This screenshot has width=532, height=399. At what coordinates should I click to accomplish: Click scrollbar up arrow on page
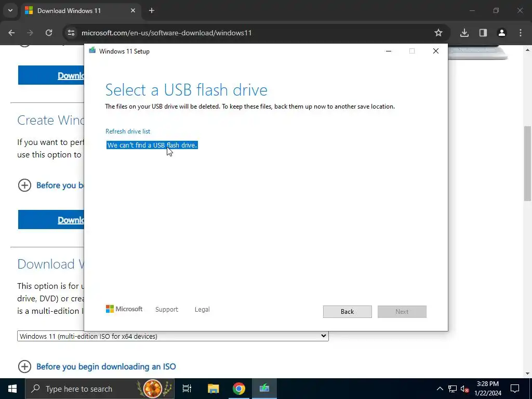[x=527, y=50]
